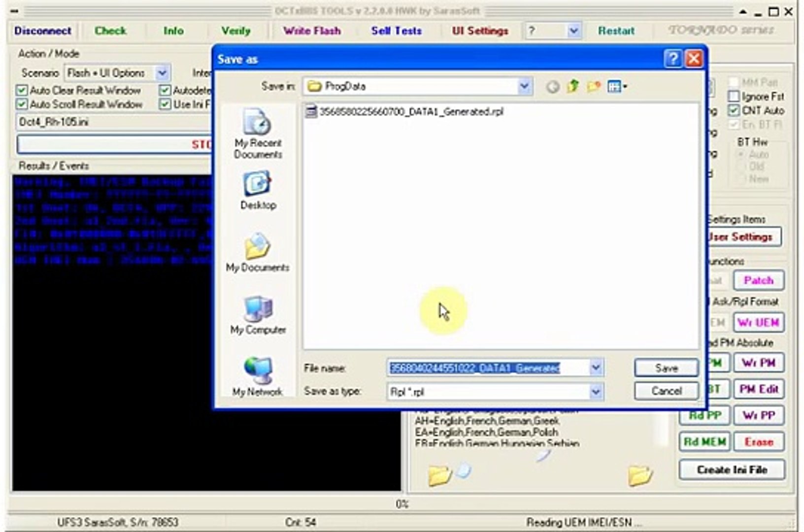Close the Save as dialog with the red X
The width and height of the screenshot is (804, 532).
pos(694,59)
